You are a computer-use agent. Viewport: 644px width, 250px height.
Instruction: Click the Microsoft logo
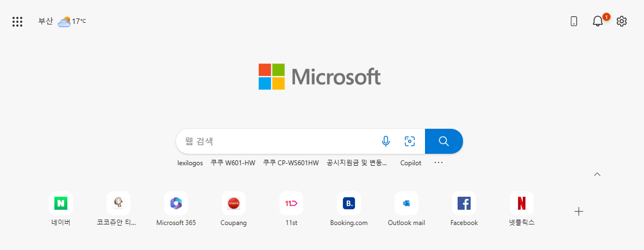320,76
